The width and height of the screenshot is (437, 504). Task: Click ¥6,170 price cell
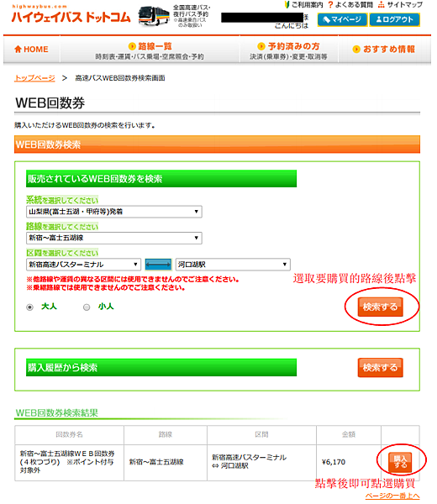349,463
